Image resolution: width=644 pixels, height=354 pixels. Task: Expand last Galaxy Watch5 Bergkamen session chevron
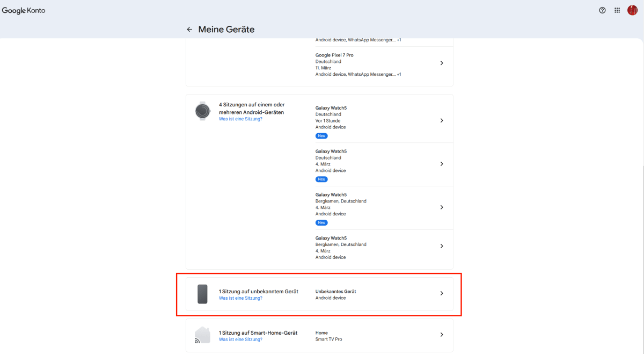(x=442, y=246)
